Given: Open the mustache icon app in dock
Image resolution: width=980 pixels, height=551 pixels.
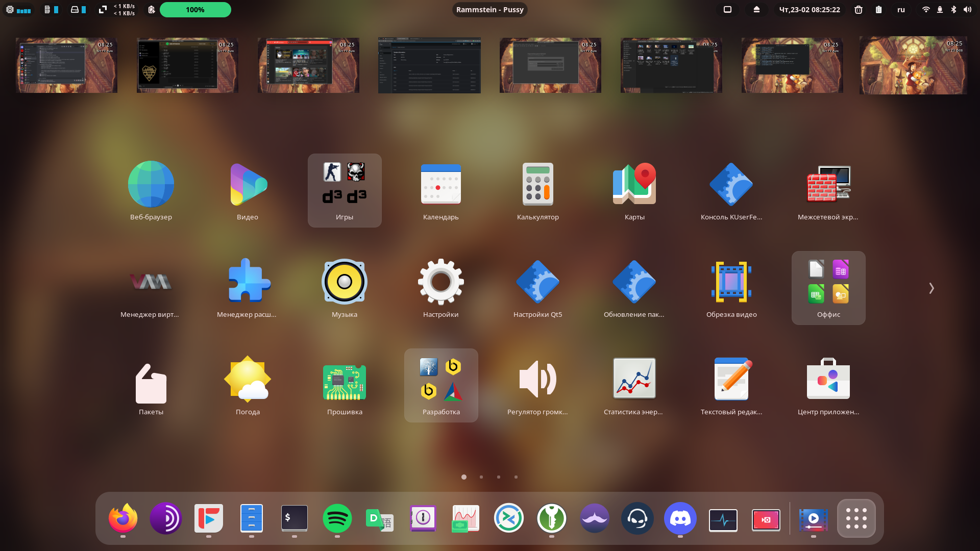Looking at the screenshot, I should (595, 518).
